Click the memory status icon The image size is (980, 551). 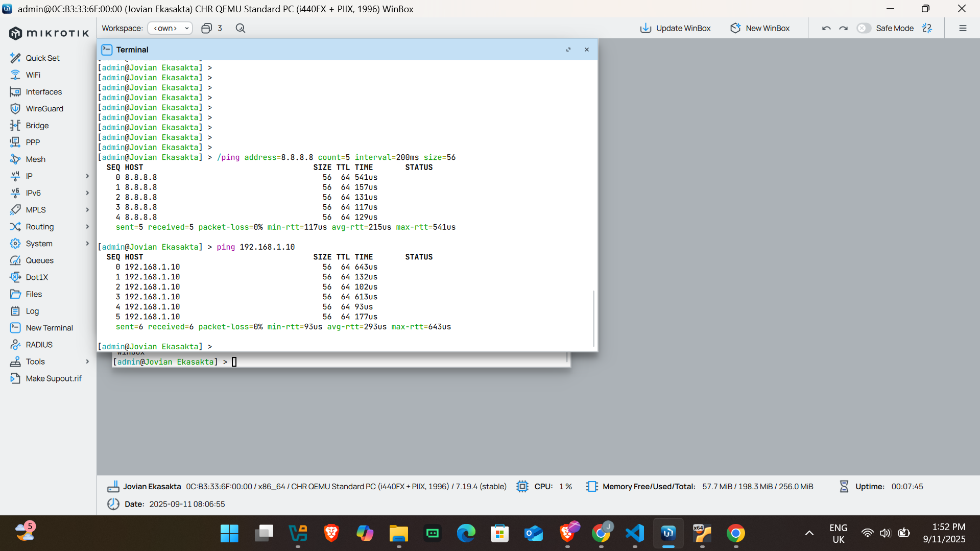point(591,486)
